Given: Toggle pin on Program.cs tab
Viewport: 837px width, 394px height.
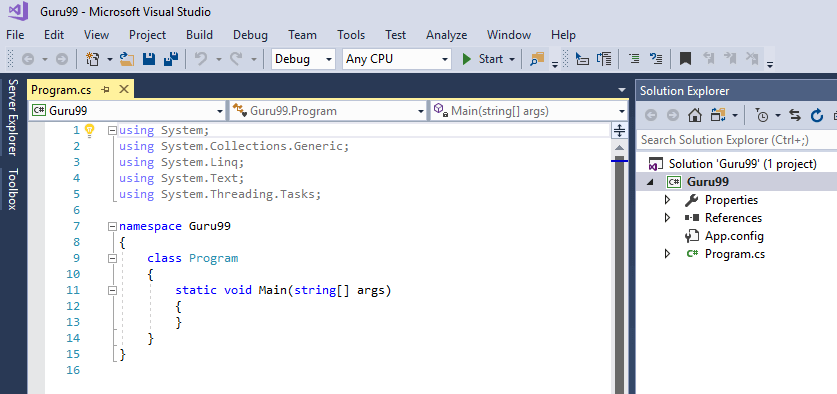Looking at the screenshot, I should tap(105, 89).
